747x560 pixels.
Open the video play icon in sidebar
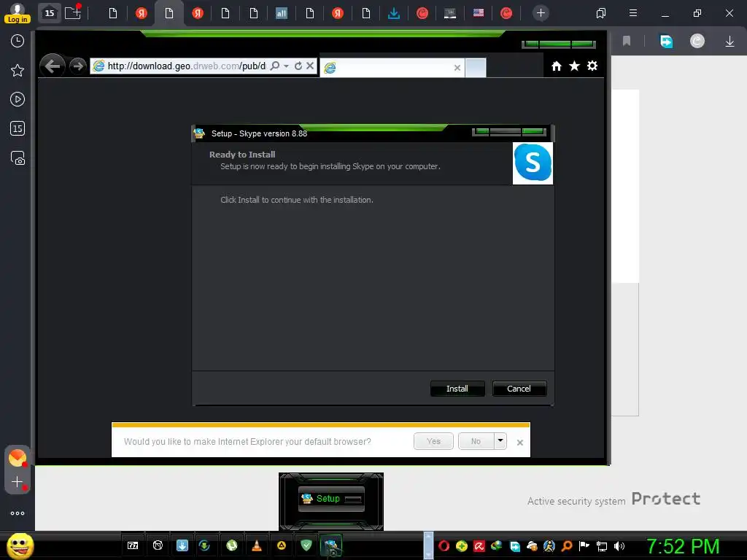pos(18,99)
